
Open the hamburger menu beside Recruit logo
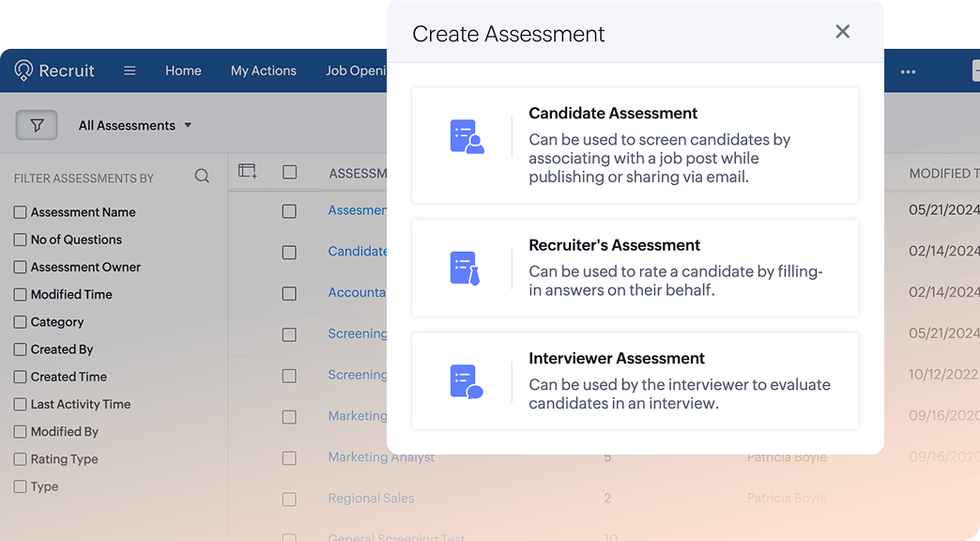pyautogui.click(x=129, y=70)
